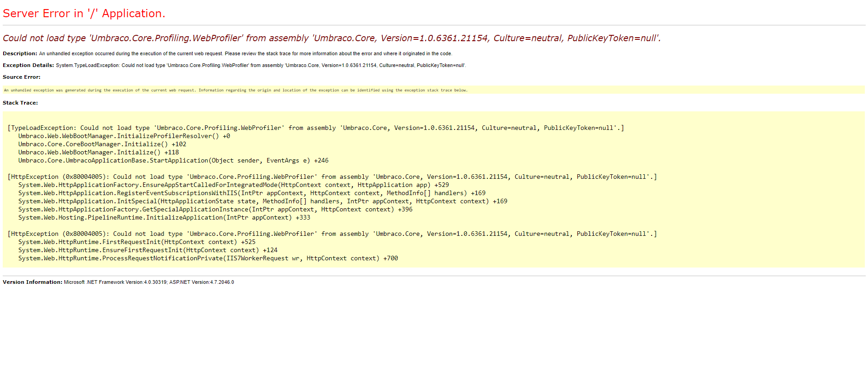Click the "WebBootManager.InitializeProfilerResolver() +0" line
Viewport: 868px width, 373px height.
pyautogui.click(x=124, y=136)
